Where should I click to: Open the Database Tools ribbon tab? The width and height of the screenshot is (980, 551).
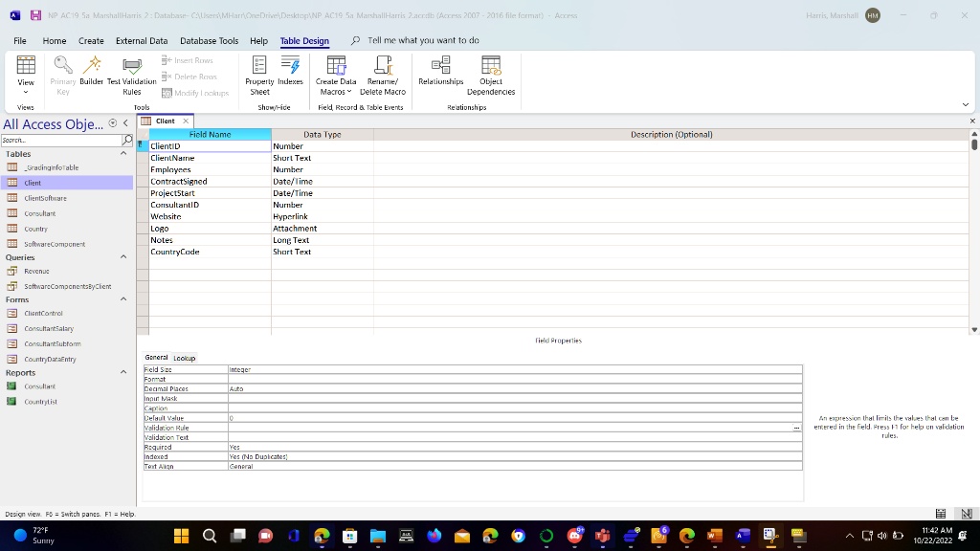pyautogui.click(x=209, y=41)
